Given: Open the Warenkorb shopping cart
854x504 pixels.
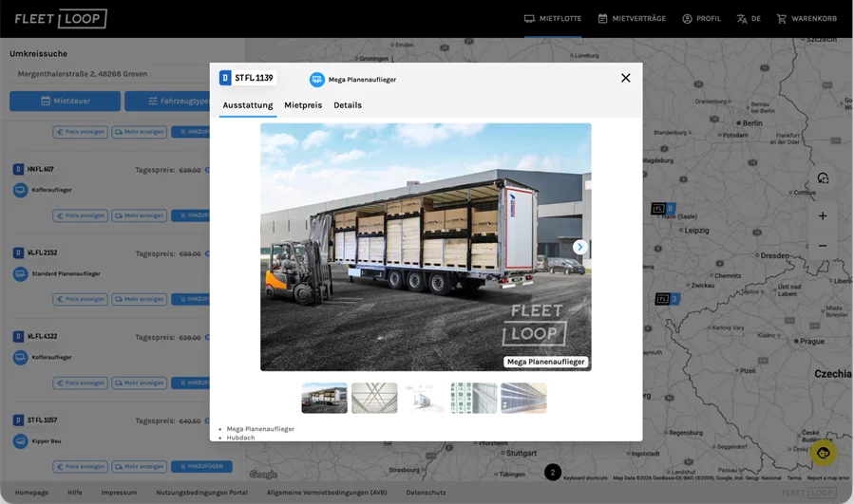Looking at the screenshot, I should tap(807, 18).
